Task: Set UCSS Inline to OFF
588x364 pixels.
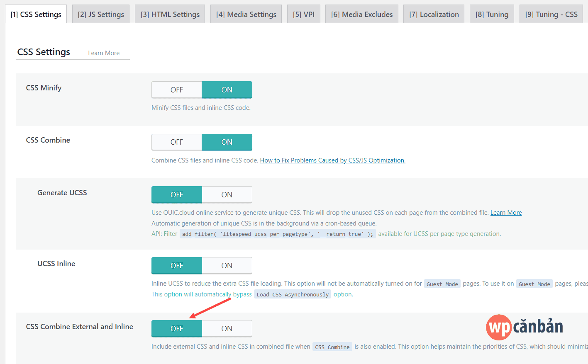Action: click(x=177, y=266)
